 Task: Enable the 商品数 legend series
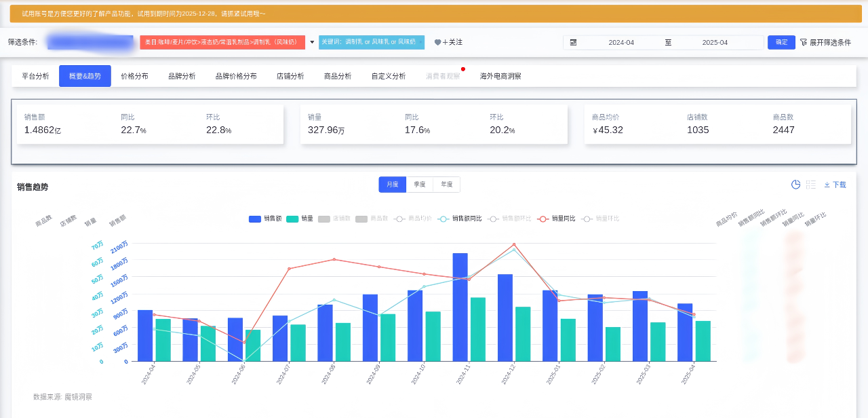click(x=372, y=218)
